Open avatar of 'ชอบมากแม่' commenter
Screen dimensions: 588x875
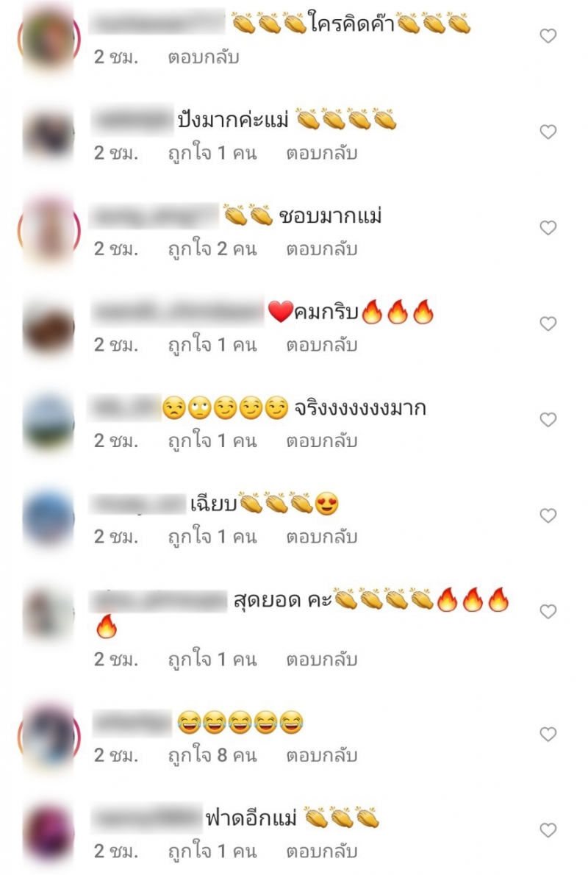coord(49,230)
